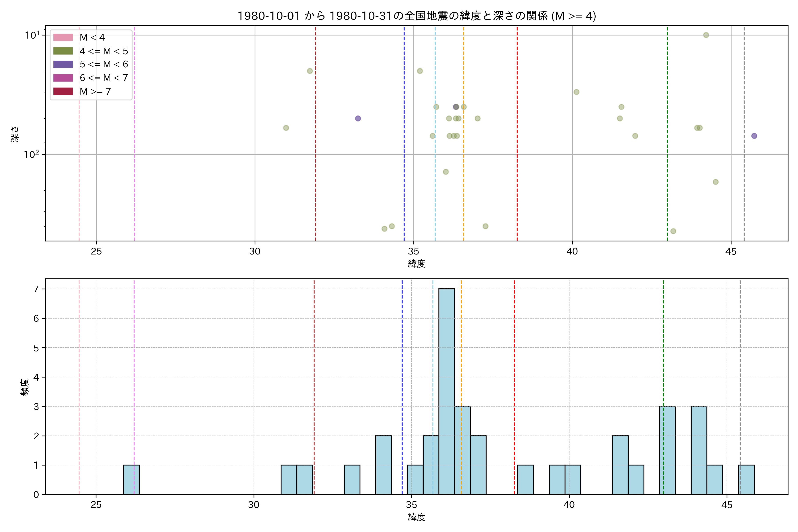Viewport: 798px width, 532px height.
Task: Click the pink M < 4 legend swatch
Action: click(63, 37)
